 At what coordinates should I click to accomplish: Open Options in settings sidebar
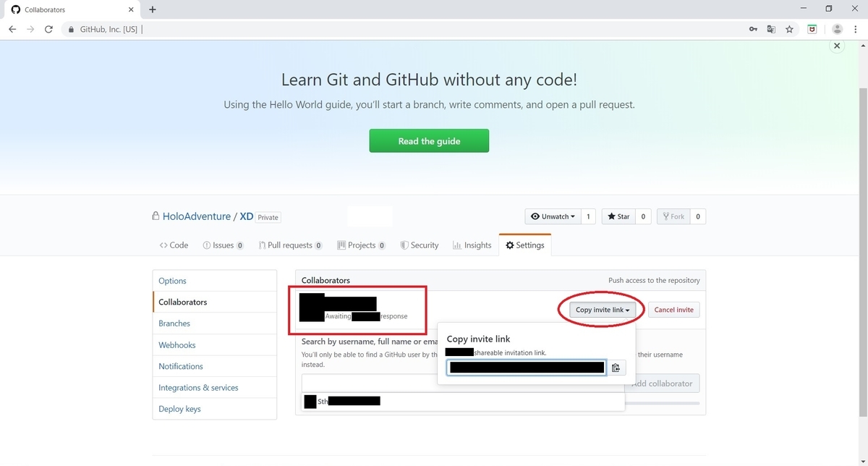pyautogui.click(x=215, y=281)
